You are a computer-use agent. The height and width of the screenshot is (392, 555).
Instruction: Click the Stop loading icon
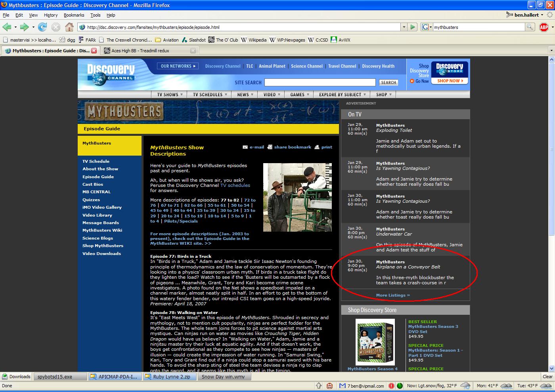(56, 27)
